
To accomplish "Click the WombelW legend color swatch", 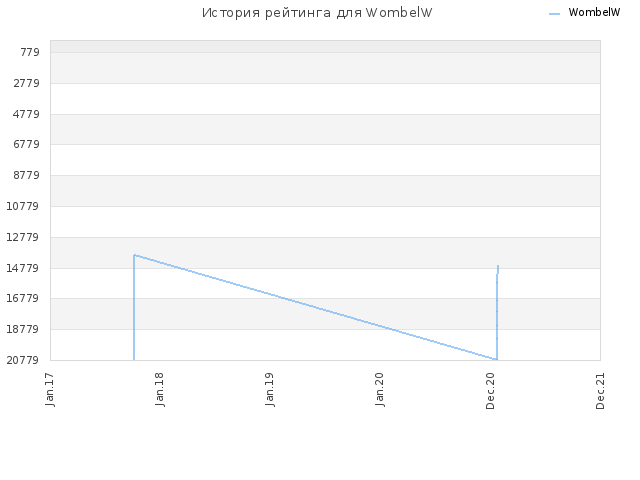I will coord(554,14).
